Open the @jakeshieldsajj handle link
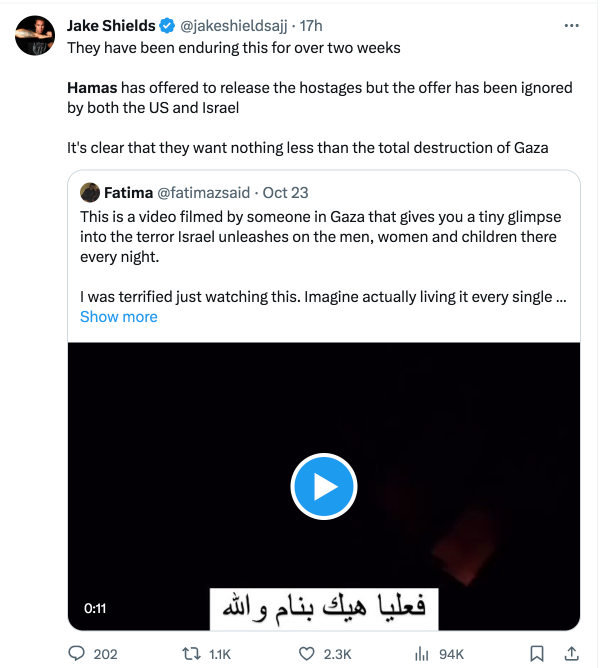 (x=225, y=25)
